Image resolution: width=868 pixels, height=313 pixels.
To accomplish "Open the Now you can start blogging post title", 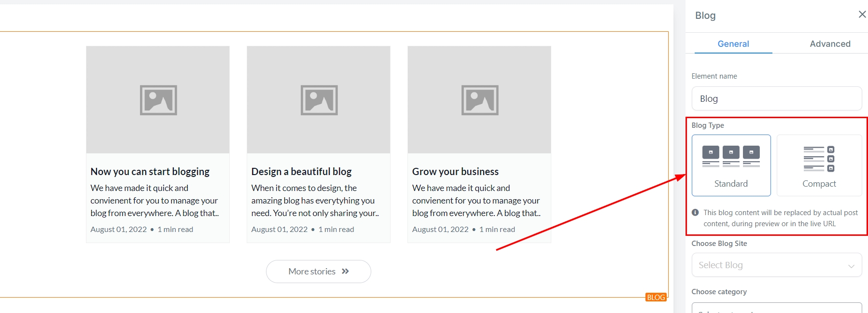I will point(150,172).
